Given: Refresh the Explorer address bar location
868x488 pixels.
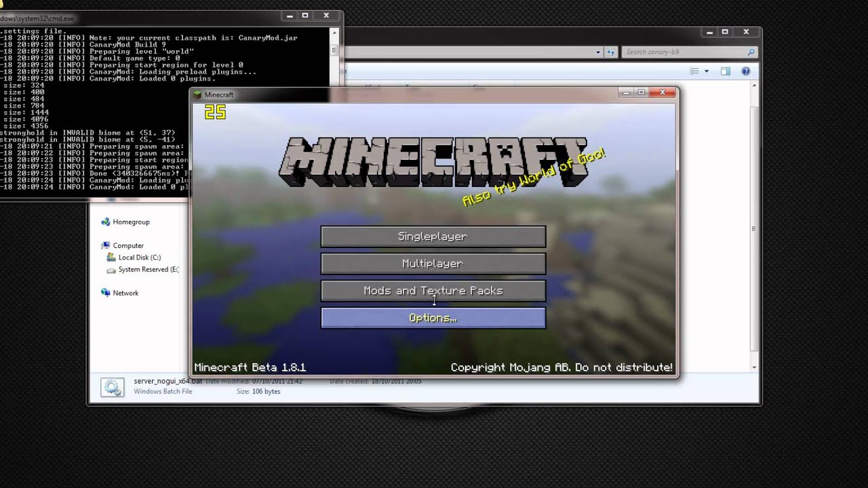Looking at the screenshot, I should tap(610, 52).
